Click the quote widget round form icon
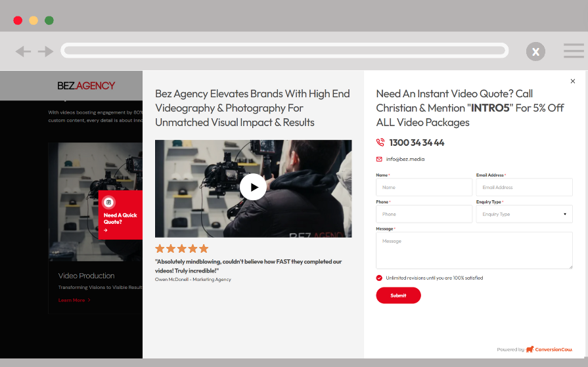Image resolution: width=588 pixels, height=367 pixels. tap(109, 202)
